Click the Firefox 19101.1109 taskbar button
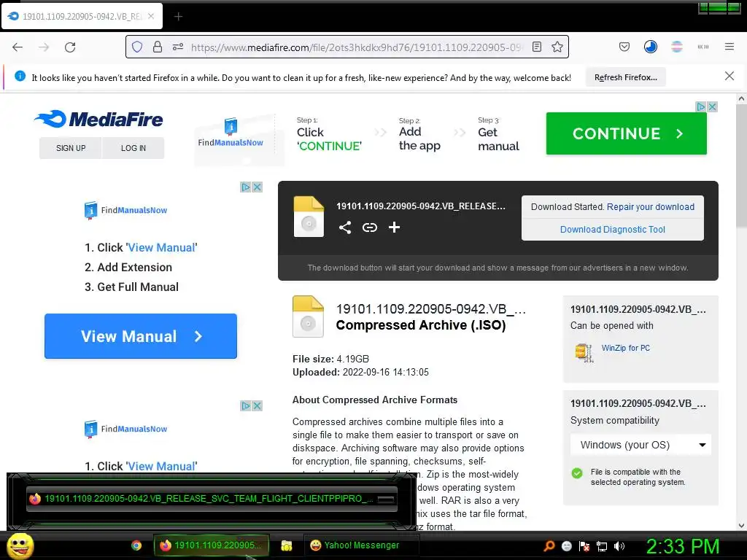Image resolution: width=747 pixels, height=560 pixels. [x=211, y=545]
